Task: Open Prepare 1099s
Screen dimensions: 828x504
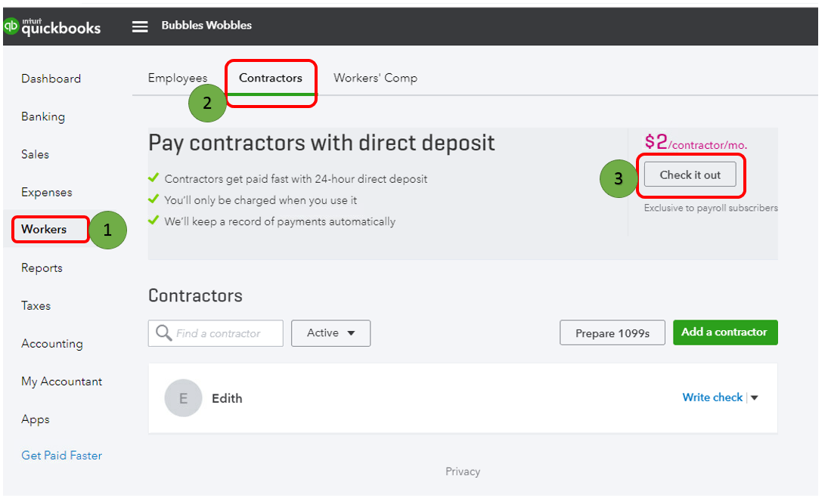Action: click(x=612, y=332)
